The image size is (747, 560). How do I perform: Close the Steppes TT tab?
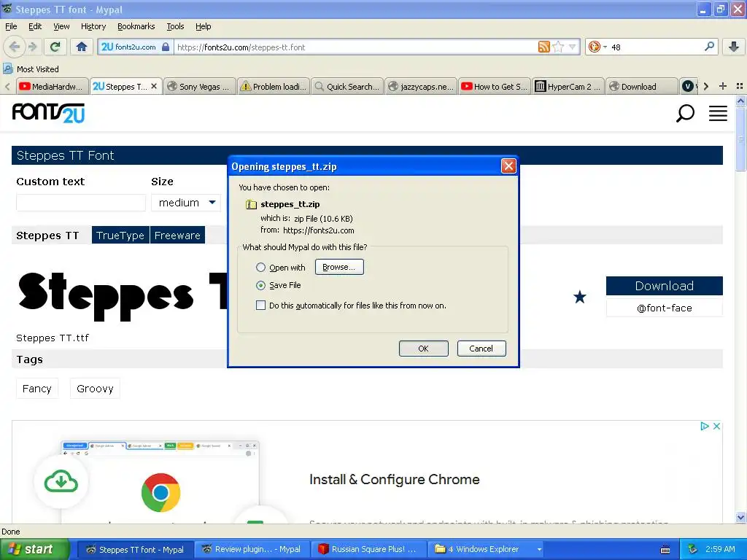(154, 86)
